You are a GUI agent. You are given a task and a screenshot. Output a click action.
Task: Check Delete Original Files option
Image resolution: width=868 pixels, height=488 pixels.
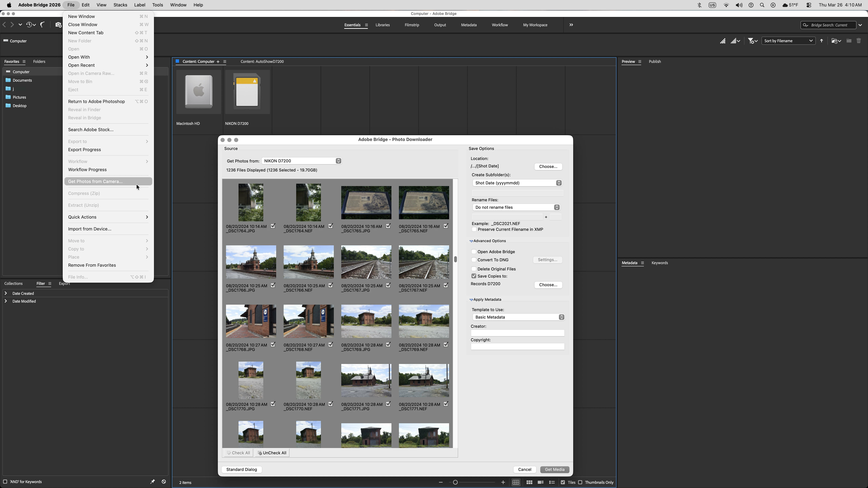click(474, 269)
